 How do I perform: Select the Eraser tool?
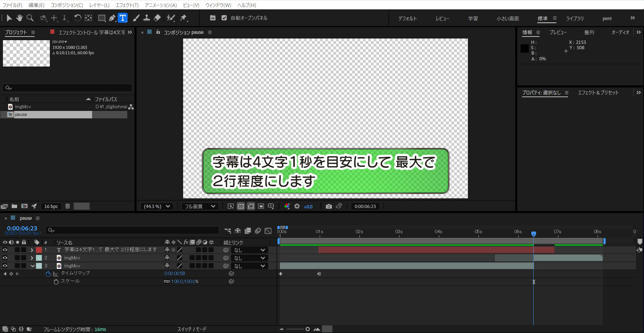pyautogui.click(x=157, y=18)
